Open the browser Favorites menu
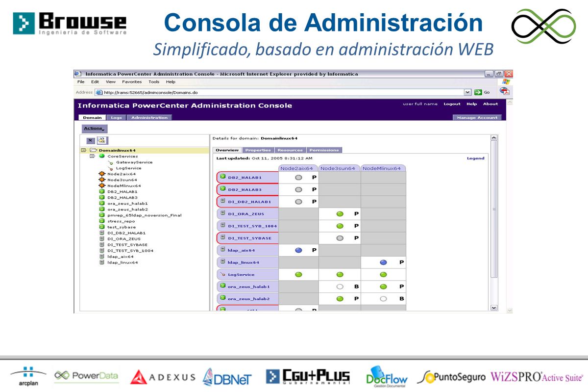The width and height of the screenshot is (588, 392). click(x=132, y=82)
